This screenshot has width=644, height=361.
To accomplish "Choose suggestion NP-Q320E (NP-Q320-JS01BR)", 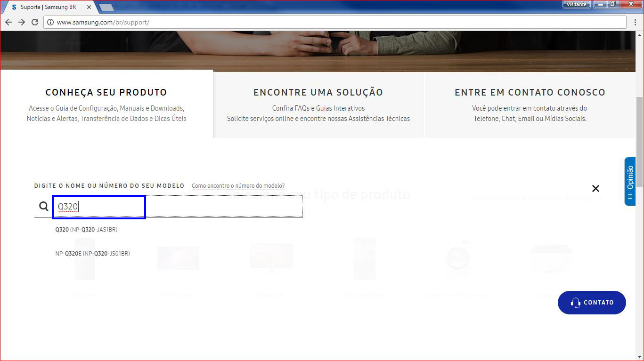I will 92,253.
